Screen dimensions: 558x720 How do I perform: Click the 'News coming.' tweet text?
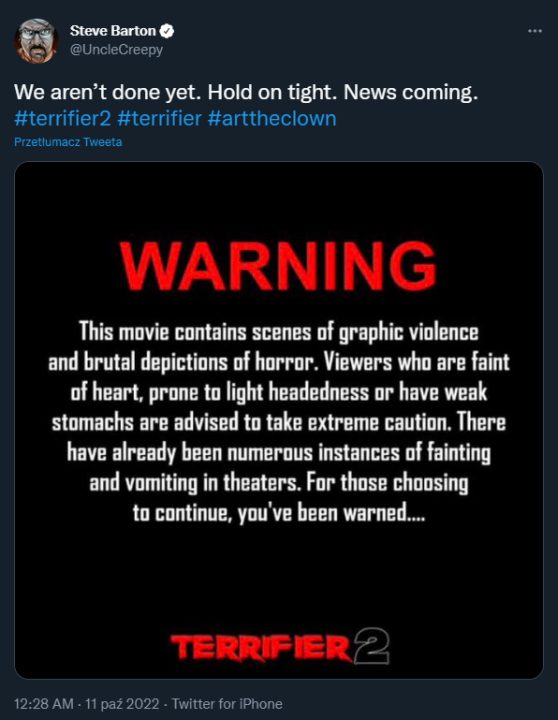point(411,92)
